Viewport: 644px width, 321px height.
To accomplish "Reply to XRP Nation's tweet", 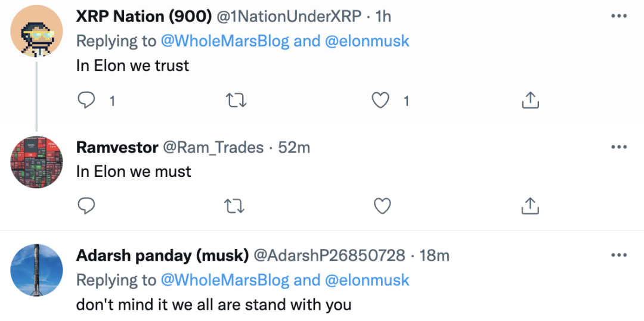I will coord(87,101).
